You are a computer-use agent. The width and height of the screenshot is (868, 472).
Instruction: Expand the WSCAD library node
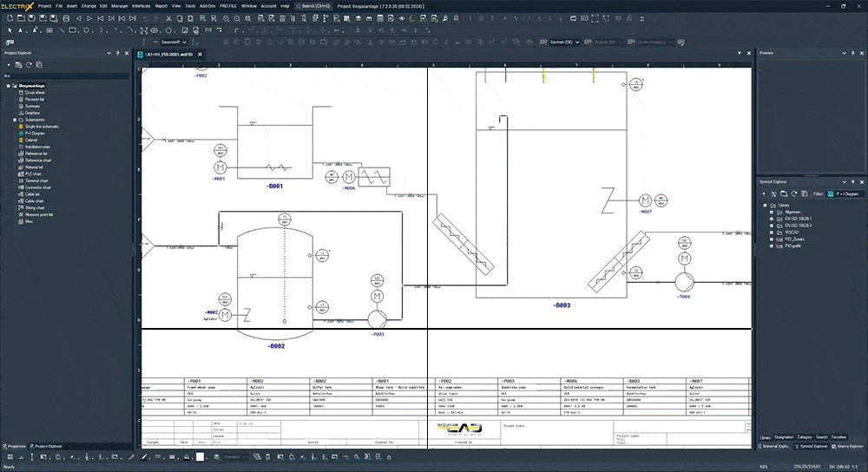tap(772, 233)
